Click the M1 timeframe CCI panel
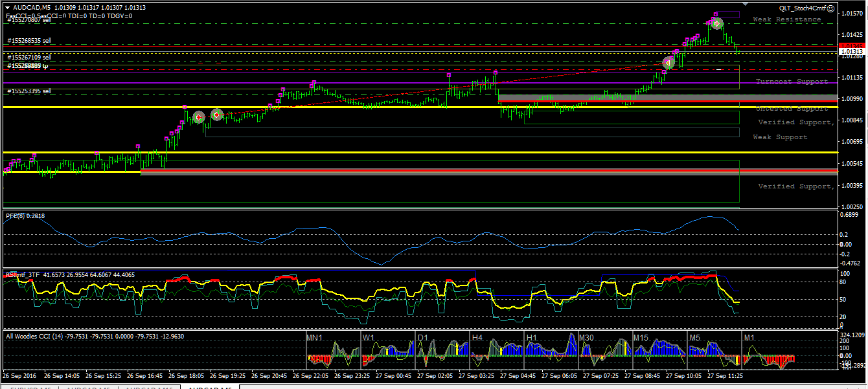Screen dimensions: 868x389 pyautogui.click(x=768, y=350)
